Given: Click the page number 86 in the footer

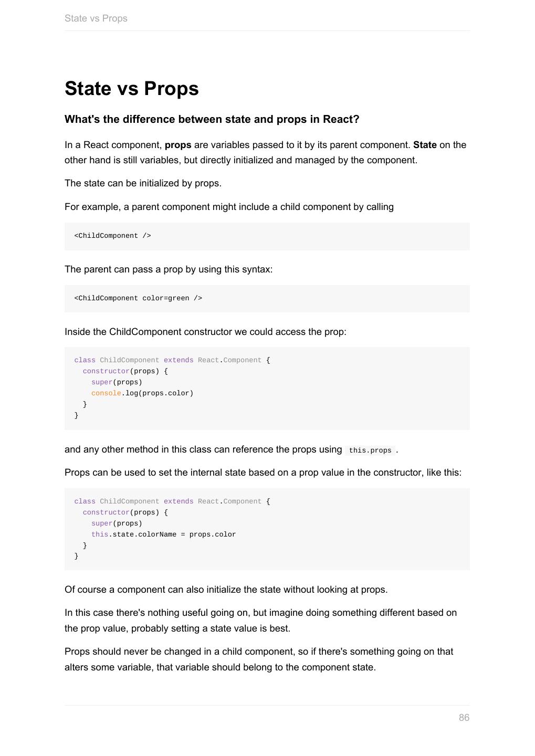Looking at the screenshot, I should click(x=464, y=718).
